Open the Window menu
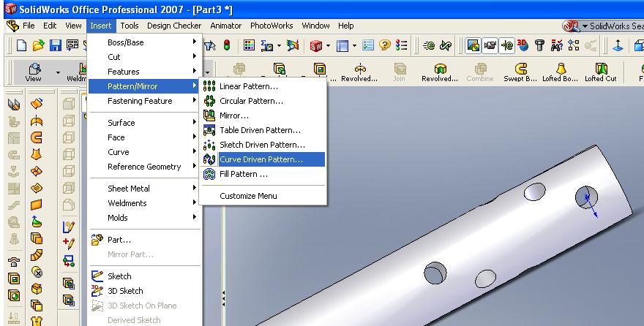 pyautogui.click(x=315, y=26)
